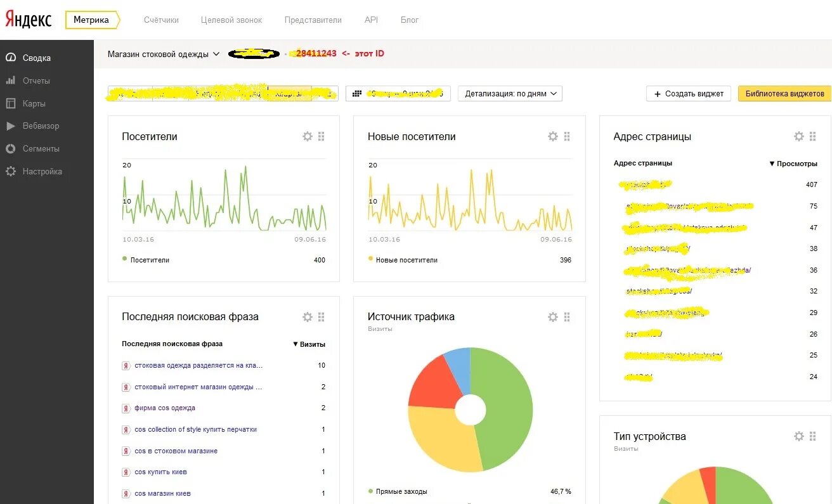
Task: Go to Счётчики in top navigation
Action: click(x=161, y=20)
